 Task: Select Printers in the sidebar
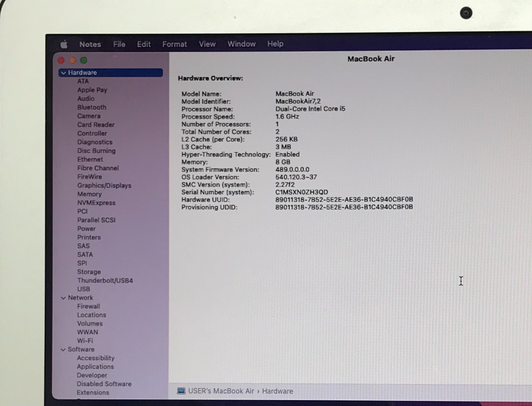89,237
